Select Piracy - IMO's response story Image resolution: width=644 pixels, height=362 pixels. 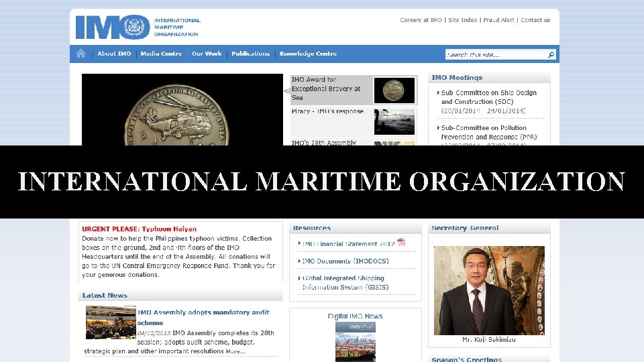pos(328,111)
